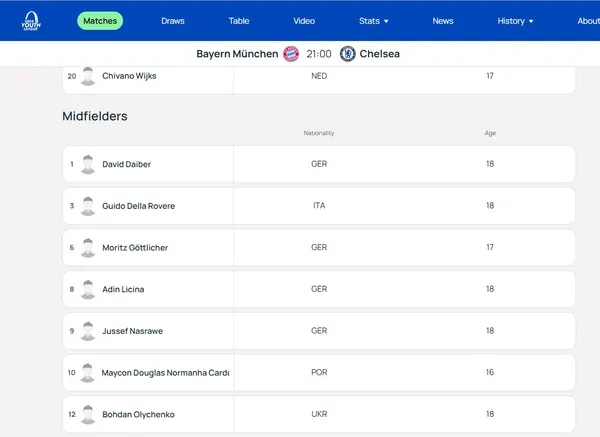Open the About menu item
Image resolution: width=600 pixels, height=437 pixels.
(x=588, y=21)
